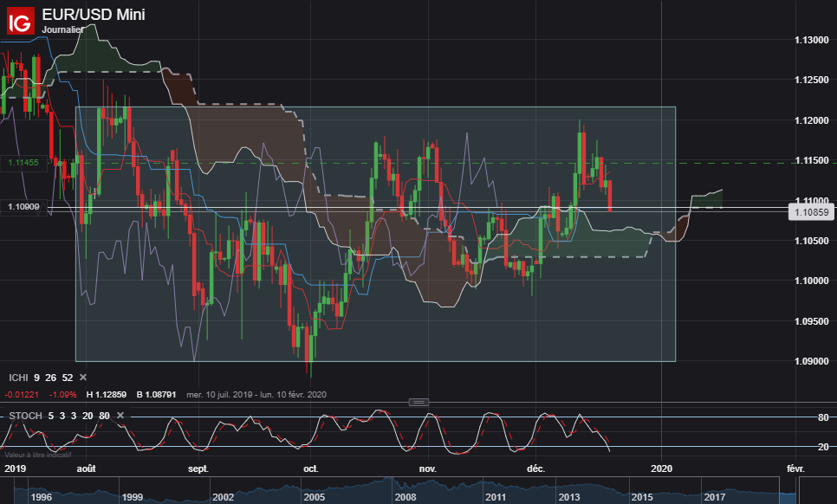Click the déc. date axis label
Viewport: 837px width, 504px height.
pyautogui.click(x=536, y=468)
